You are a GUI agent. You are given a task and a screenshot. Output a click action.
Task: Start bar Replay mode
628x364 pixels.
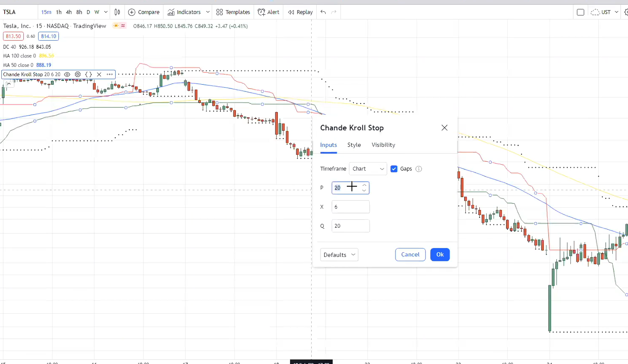tap(300, 12)
